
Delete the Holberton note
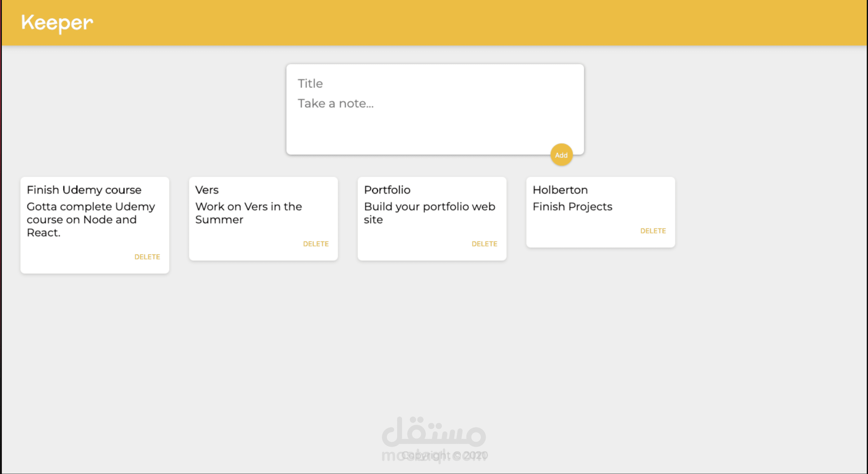tap(653, 231)
